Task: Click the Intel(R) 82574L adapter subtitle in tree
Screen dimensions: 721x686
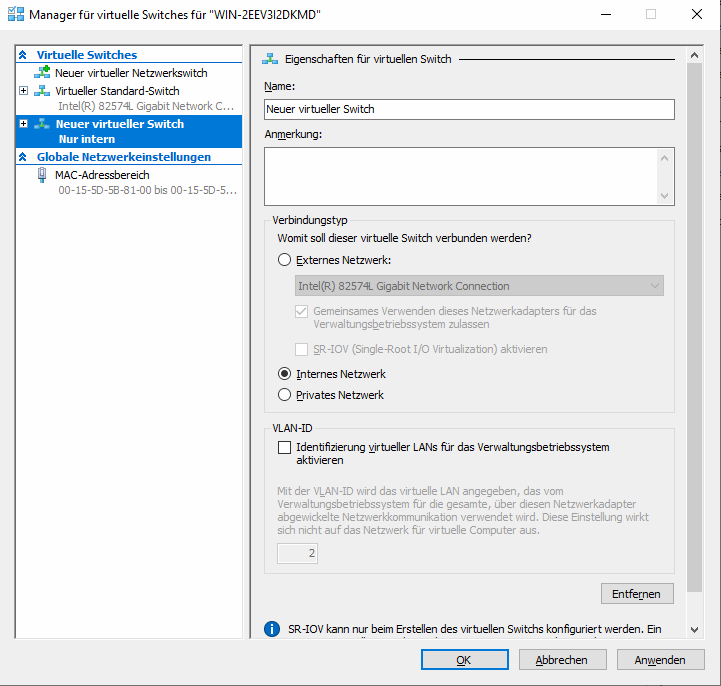Action: point(146,106)
